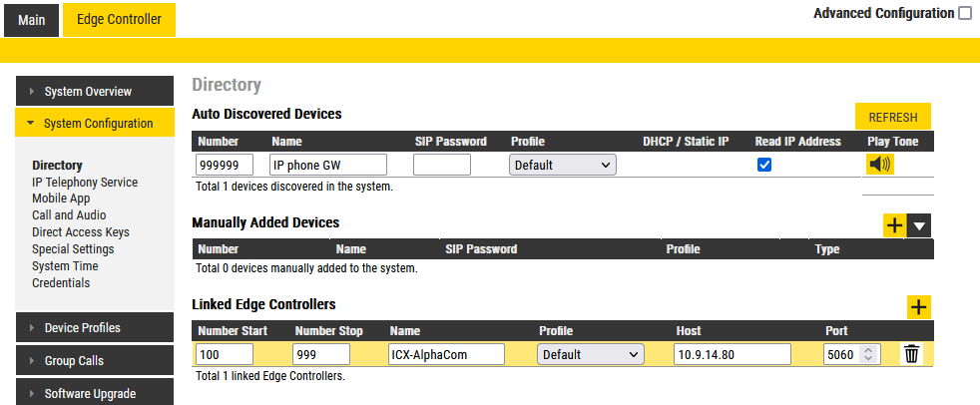
Task: Open the IP Telephony Service page
Action: pyautogui.click(x=85, y=183)
